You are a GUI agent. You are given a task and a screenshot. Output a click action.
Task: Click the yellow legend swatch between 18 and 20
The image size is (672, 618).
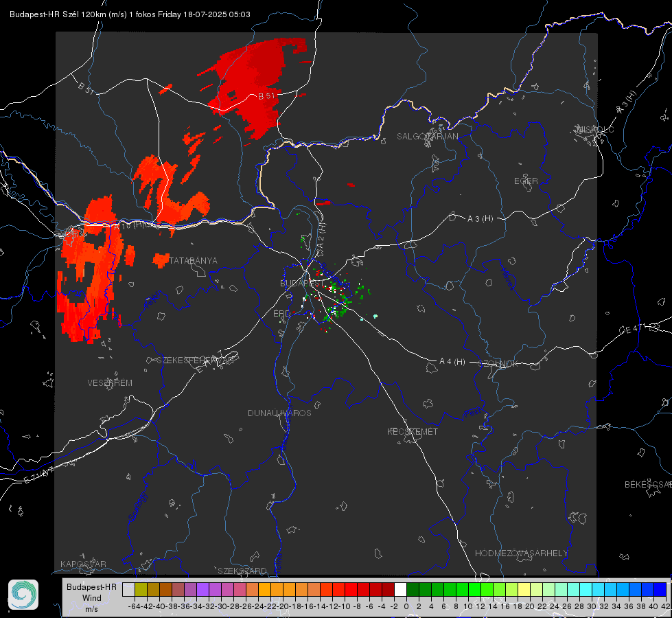524,589
